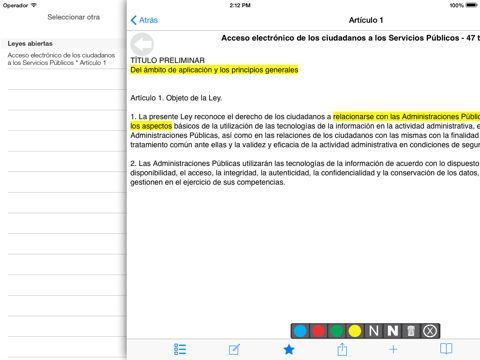The height and width of the screenshot is (360, 480).
Task: Tap the Atrás back button
Action: point(144,20)
